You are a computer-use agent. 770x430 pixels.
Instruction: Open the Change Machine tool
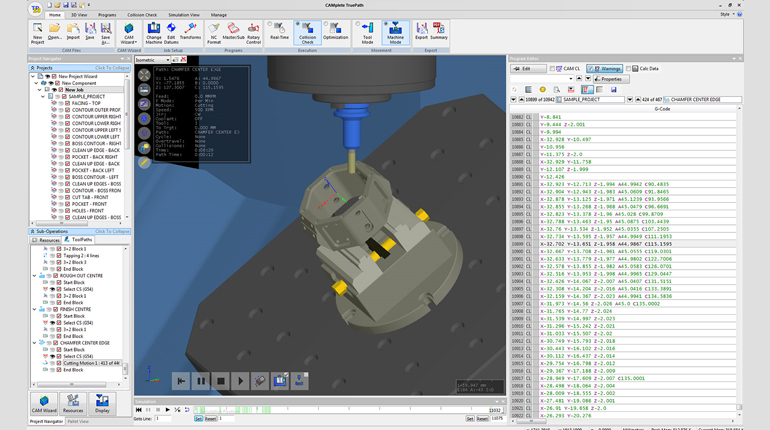pyautogui.click(x=154, y=33)
